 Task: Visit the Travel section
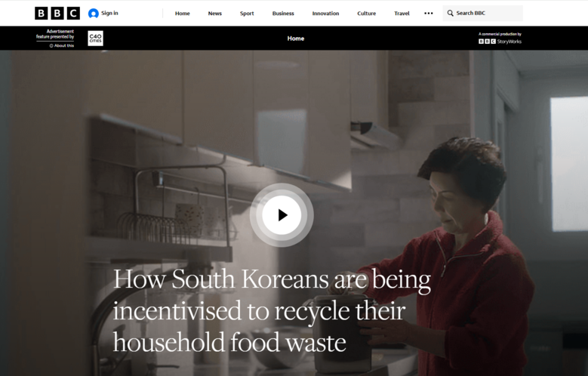click(x=402, y=13)
